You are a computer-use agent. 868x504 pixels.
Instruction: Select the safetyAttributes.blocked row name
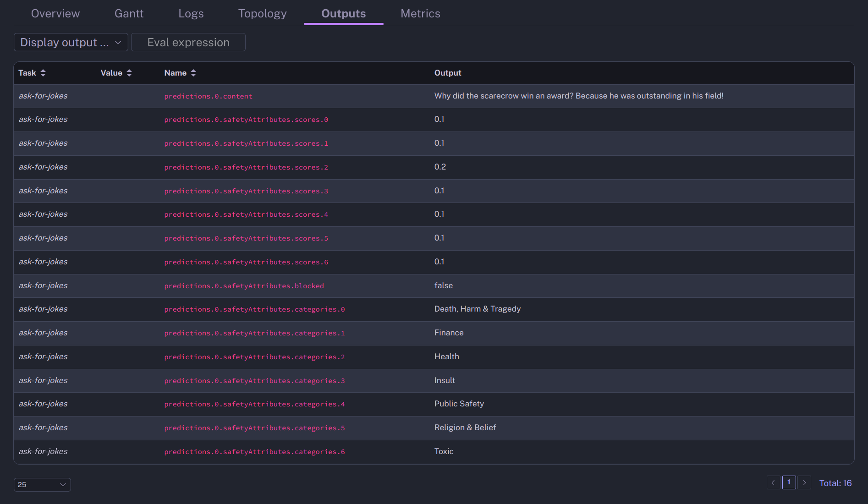pyautogui.click(x=244, y=286)
